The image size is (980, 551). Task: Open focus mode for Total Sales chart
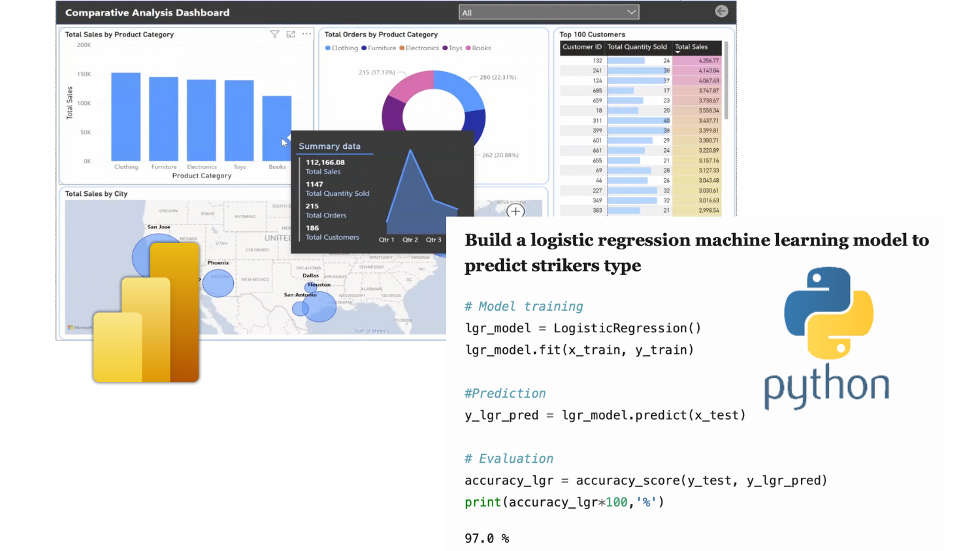point(291,34)
